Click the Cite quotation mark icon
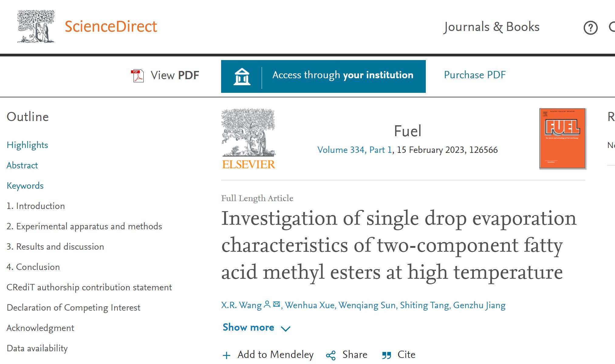 coord(386,355)
